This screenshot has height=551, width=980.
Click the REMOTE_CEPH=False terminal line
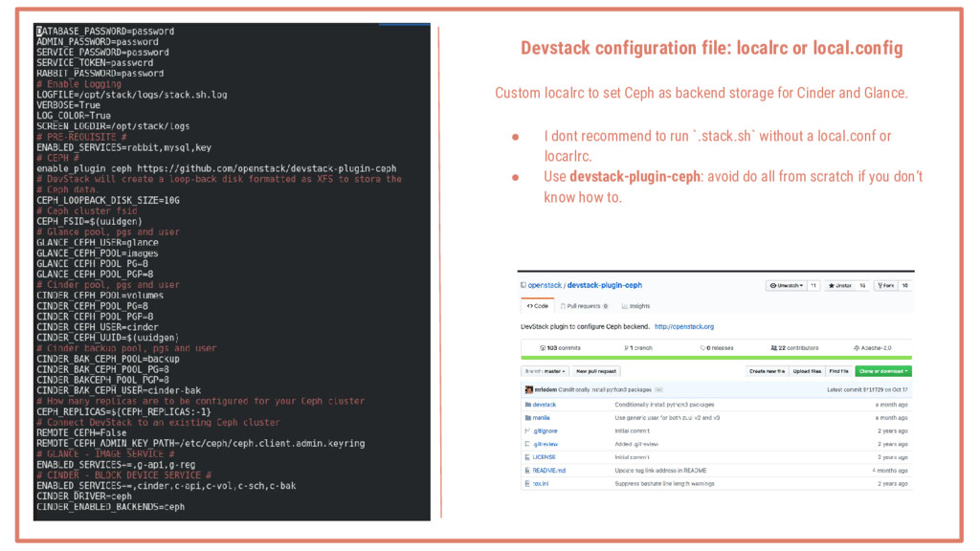point(81,433)
